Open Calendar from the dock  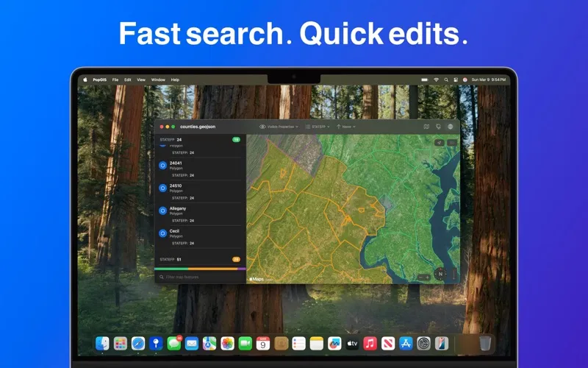pyautogui.click(x=263, y=343)
